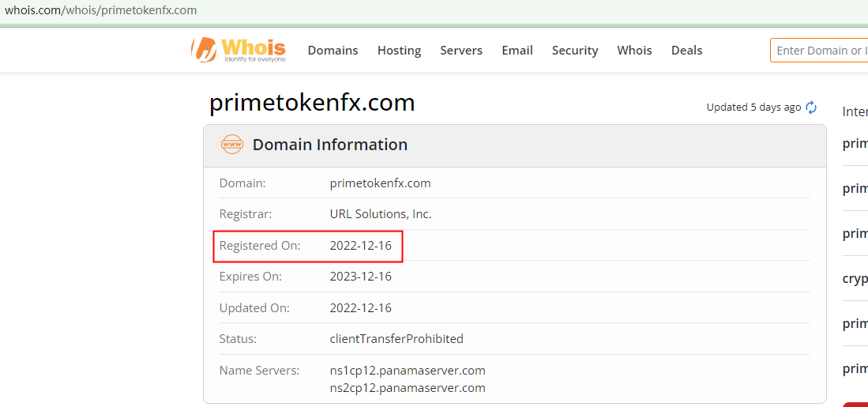Screen dimensions: 868x407
Task: Click the primetokenfx.com page heading
Action: tap(312, 103)
